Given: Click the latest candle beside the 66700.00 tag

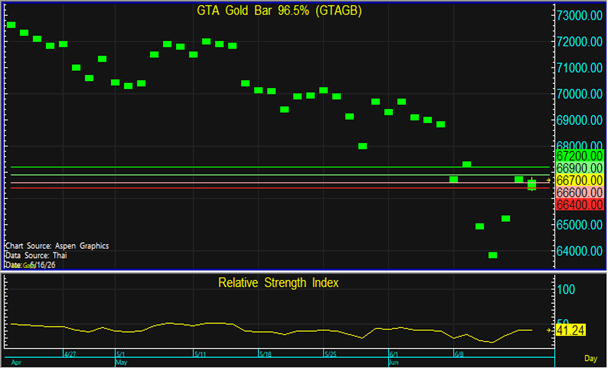Looking at the screenshot, I should coord(532,184).
